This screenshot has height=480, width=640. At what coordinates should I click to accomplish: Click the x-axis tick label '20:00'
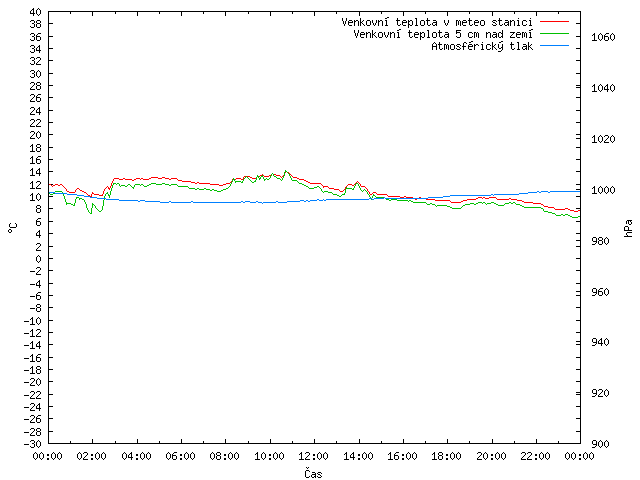(491, 456)
